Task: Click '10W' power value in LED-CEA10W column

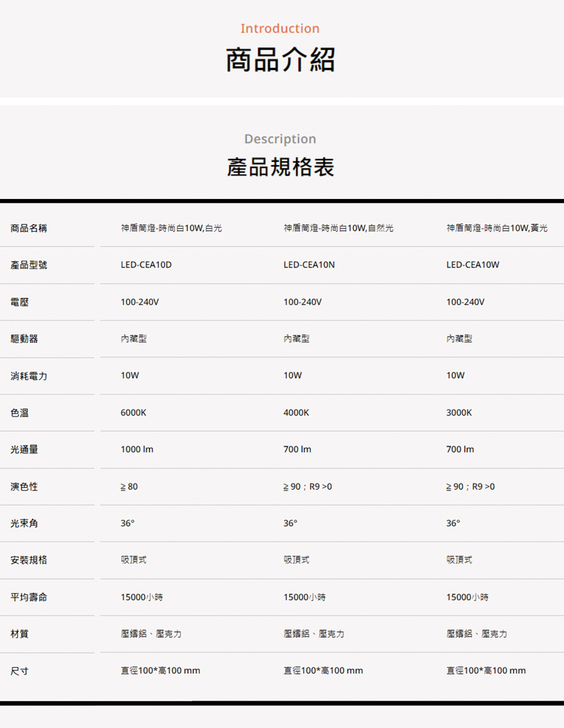Action: 456,376
